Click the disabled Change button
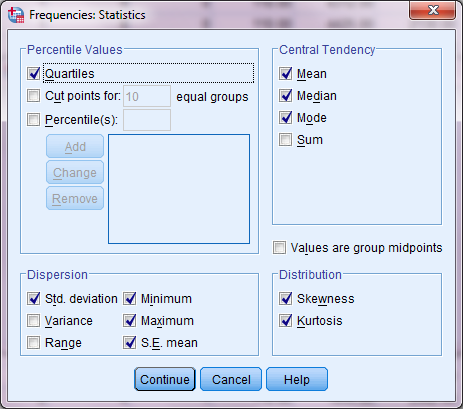Screen dimensions: 463x409 click(75, 172)
